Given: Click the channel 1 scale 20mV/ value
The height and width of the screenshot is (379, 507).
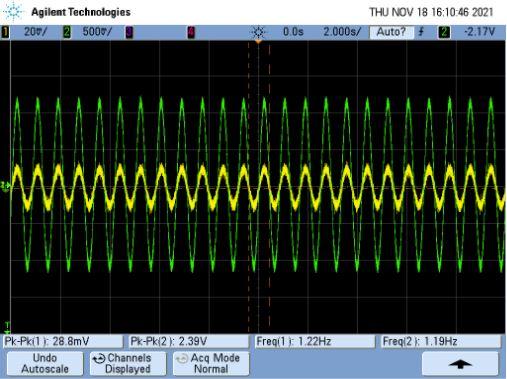Looking at the screenshot, I should (35, 32).
